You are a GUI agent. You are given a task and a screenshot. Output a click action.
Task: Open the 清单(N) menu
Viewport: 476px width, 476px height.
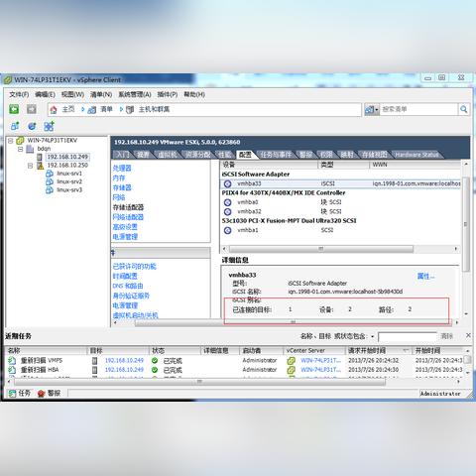coord(101,94)
